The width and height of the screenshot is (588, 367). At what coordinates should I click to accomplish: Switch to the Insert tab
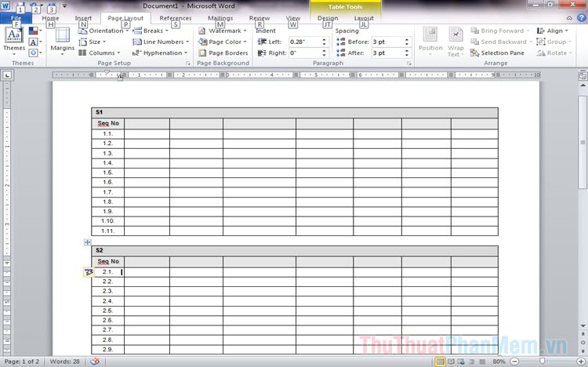(83, 18)
